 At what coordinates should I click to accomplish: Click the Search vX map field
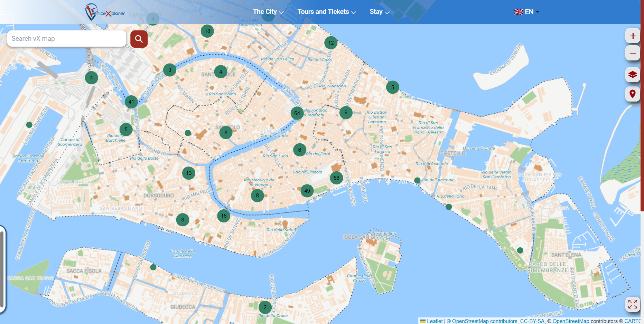tap(66, 38)
